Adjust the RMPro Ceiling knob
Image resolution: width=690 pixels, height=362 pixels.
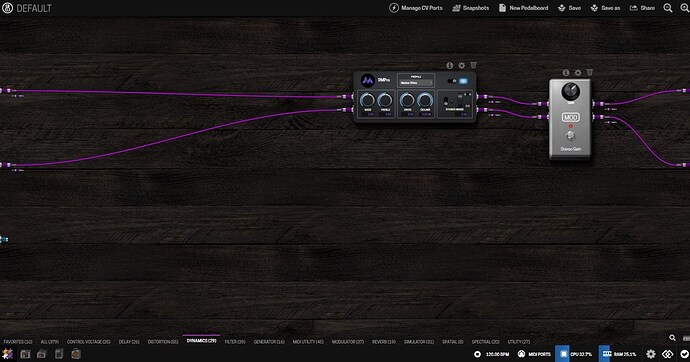coord(425,100)
